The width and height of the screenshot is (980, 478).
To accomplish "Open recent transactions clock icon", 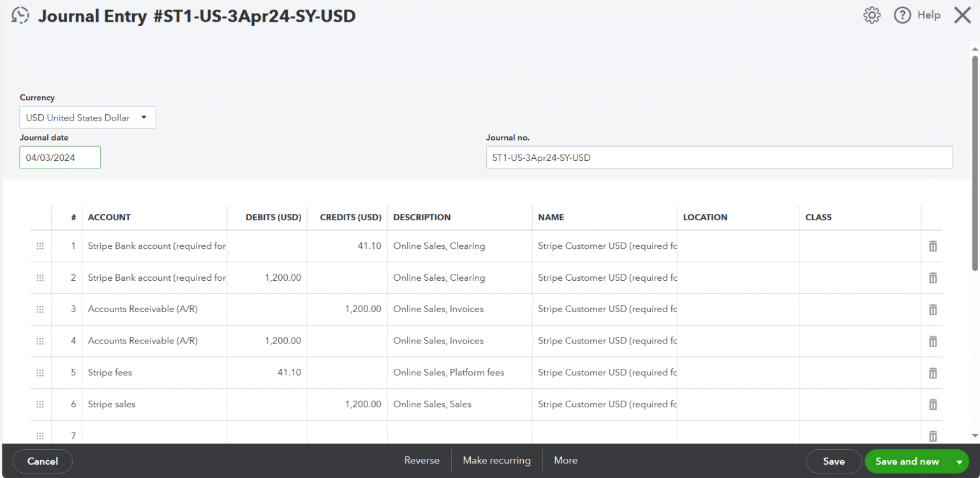I will click(x=20, y=15).
